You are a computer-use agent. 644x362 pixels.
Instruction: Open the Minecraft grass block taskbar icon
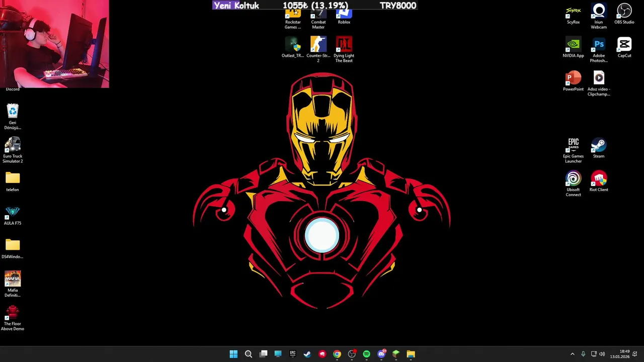396,354
